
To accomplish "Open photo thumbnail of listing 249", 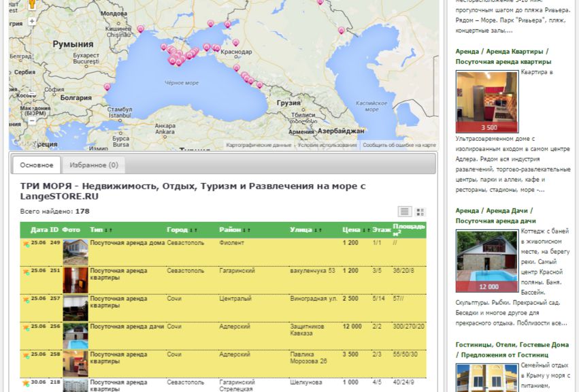I will click(76, 252).
